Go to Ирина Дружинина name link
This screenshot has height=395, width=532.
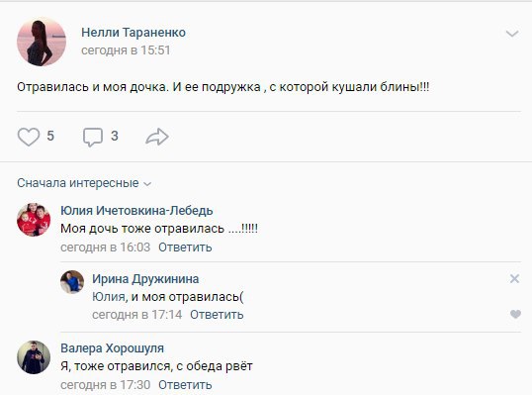(x=145, y=279)
